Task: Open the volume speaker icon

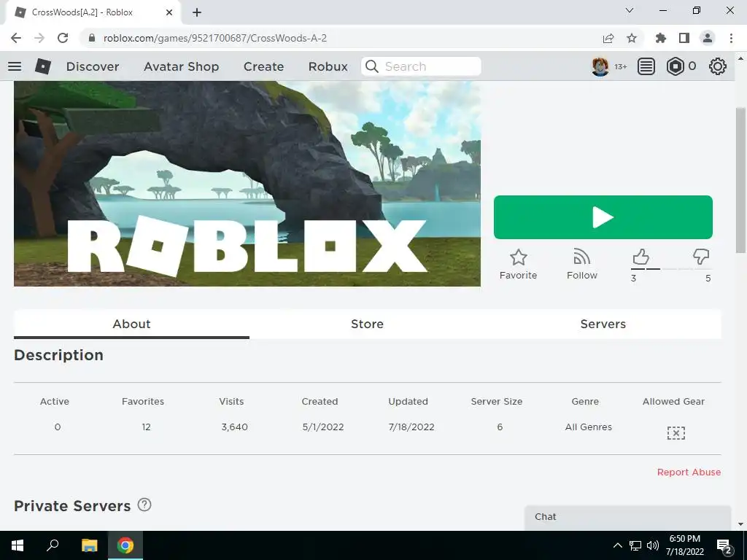Action: 653,545
